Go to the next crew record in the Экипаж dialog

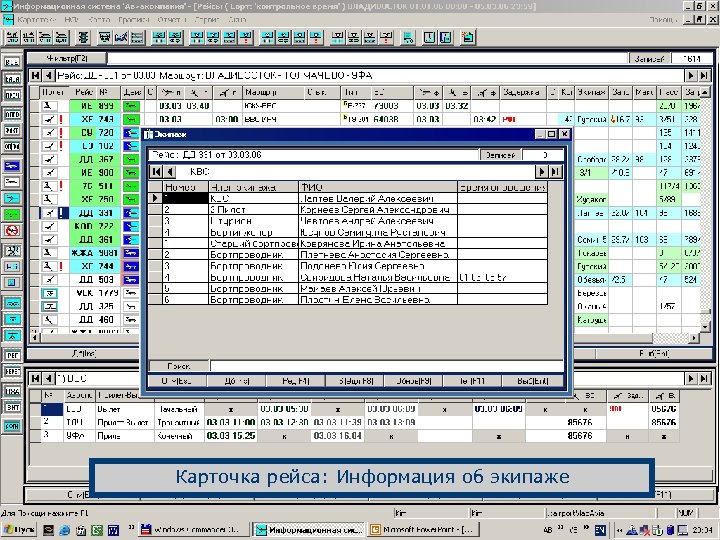tap(541, 172)
